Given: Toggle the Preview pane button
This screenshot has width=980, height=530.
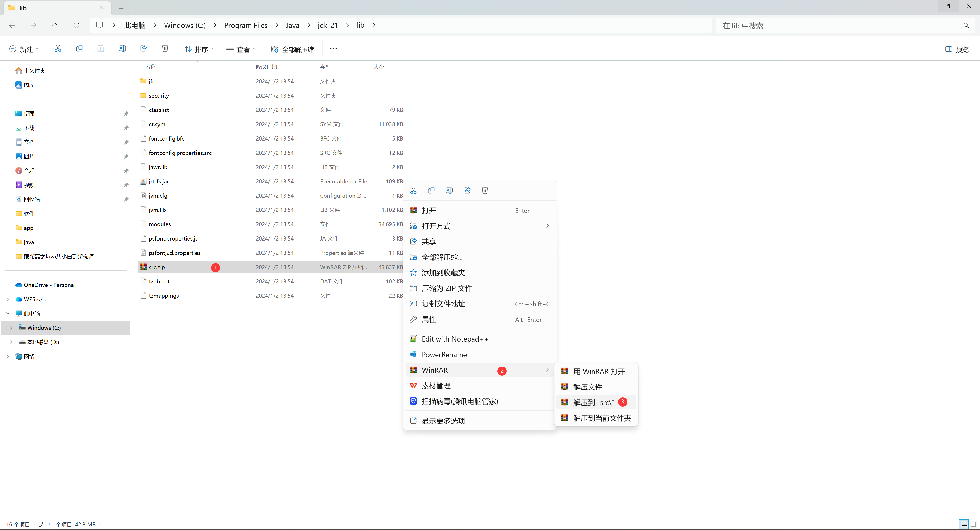Looking at the screenshot, I should (x=957, y=49).
